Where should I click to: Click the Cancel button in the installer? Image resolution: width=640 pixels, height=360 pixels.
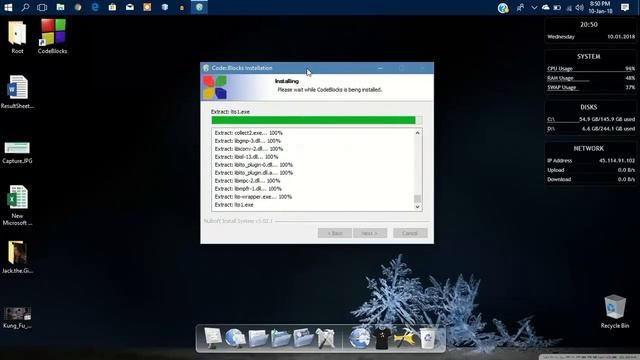(x=410, y=233)
